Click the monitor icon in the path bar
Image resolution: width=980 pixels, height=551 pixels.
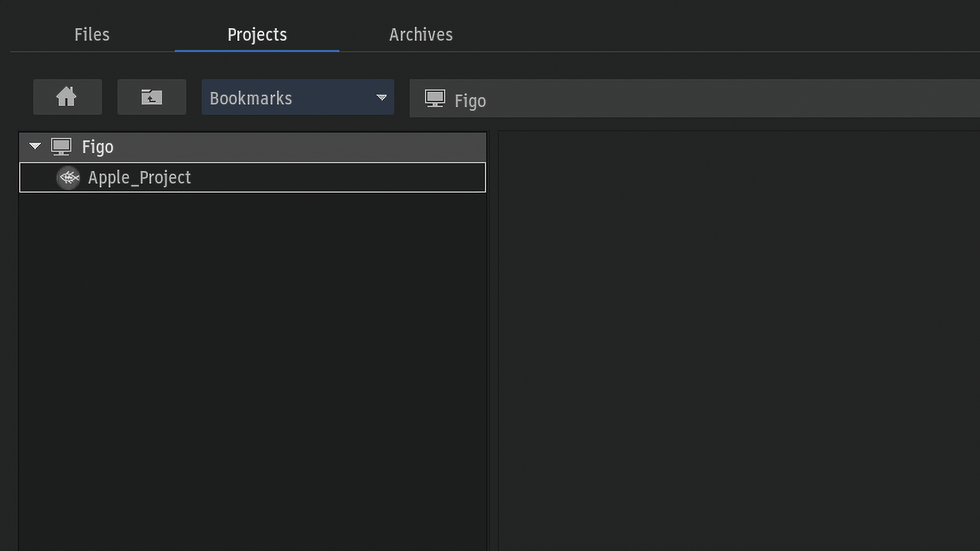(x=435, y=99)
